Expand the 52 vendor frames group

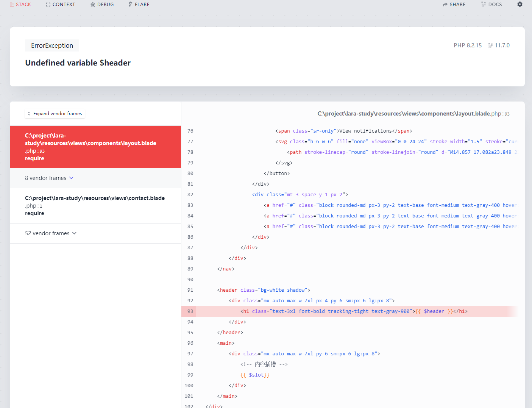pyautogui.click(x=95, y=233)
